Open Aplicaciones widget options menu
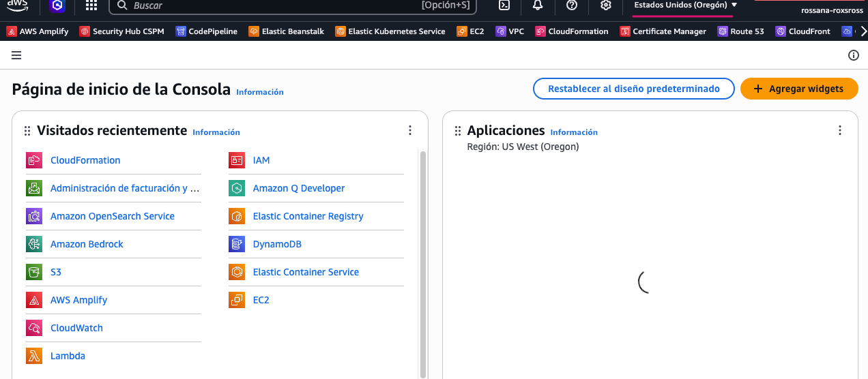The image size is (868, 379). [840, 130]
